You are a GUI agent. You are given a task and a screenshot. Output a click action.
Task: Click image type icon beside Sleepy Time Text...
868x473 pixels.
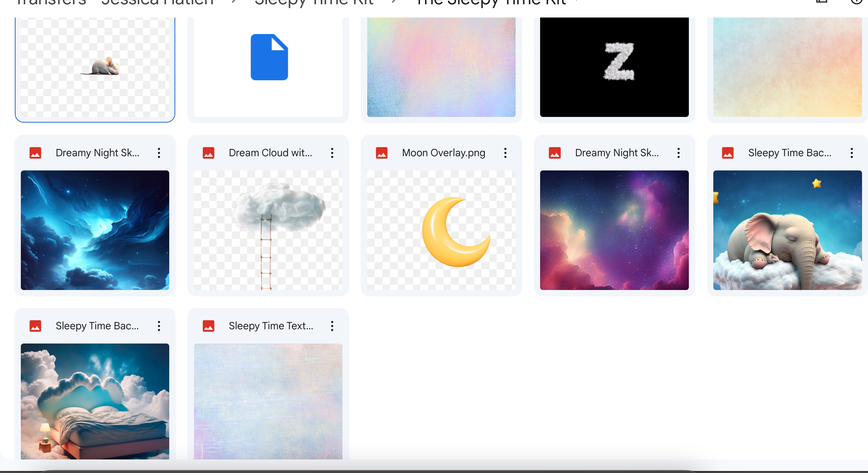pyautogui.click(x=208, y=326)
